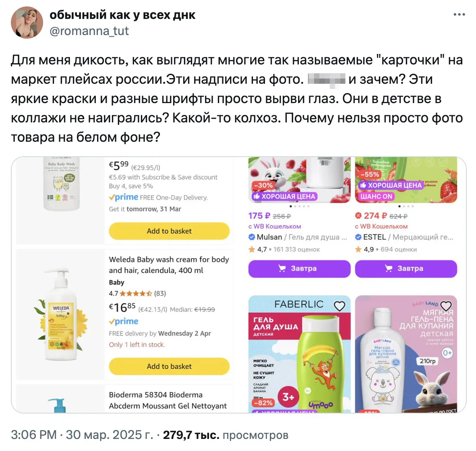Viewport: 476px width, 451px height.
Task: Open Weleda Baby wash cream product title
Action: point(169,265)
